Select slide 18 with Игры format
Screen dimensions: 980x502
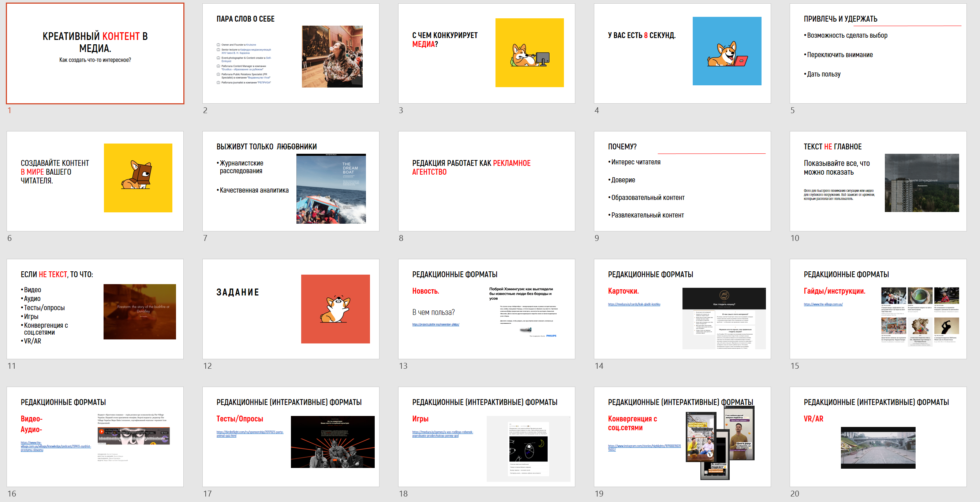[487, 437]
